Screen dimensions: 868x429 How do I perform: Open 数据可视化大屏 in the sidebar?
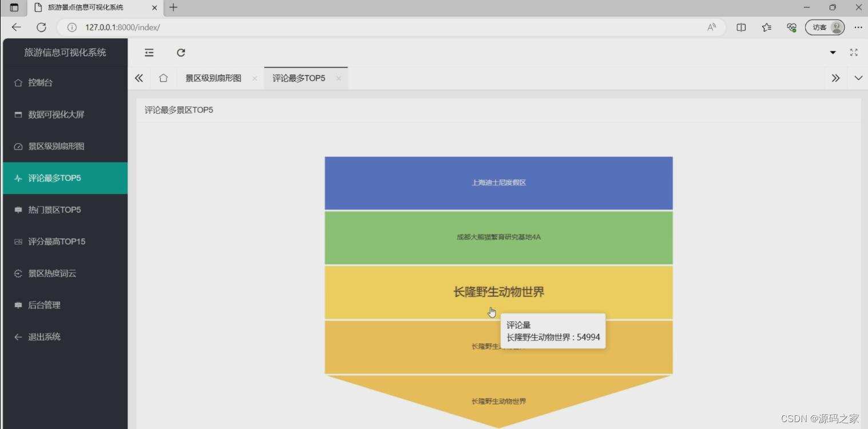[x=65, y=114]
